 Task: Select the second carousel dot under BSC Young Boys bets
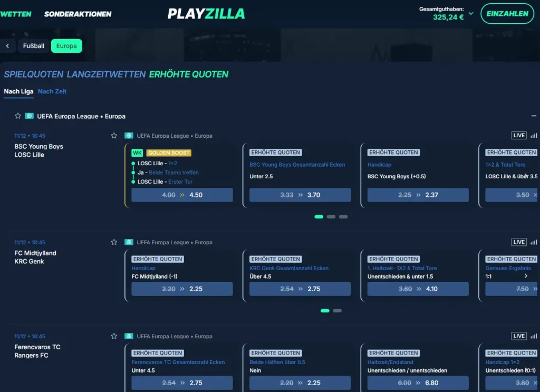point(332,216)
